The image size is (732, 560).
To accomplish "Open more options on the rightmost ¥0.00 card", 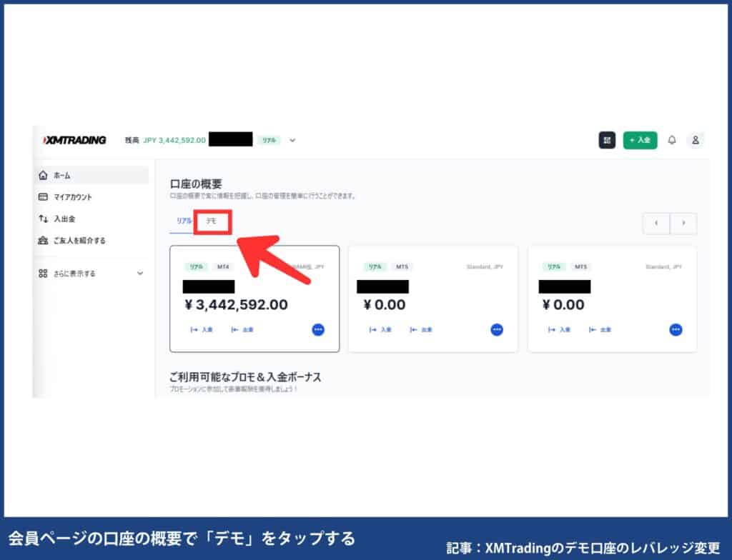I will click(x=676, y=329).
